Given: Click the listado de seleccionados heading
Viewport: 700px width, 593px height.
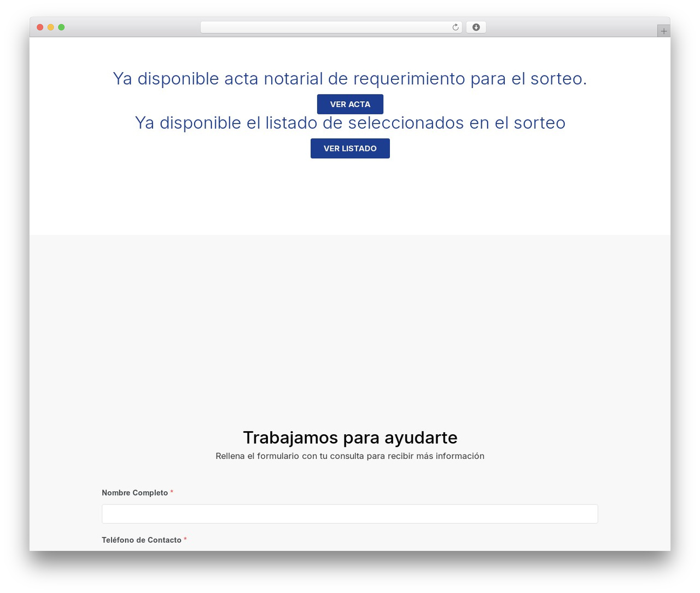Looking at the screenshot, I should (x=350, y=123).
